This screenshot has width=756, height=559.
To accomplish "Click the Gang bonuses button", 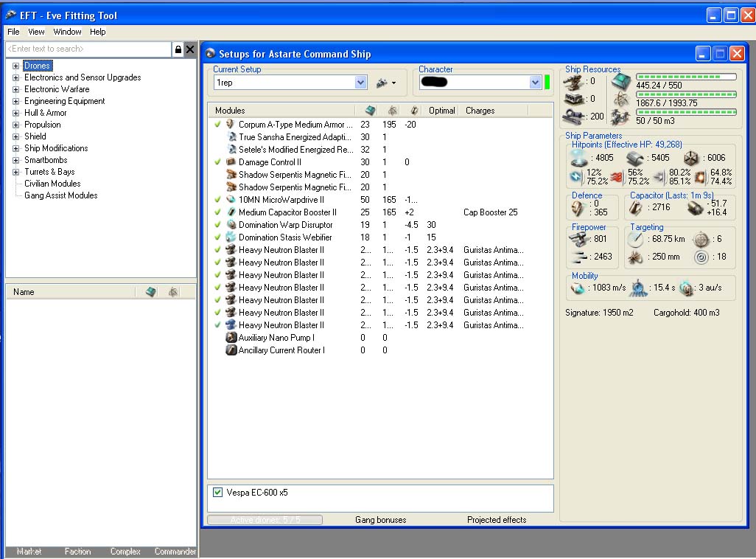I will (380, 520).
